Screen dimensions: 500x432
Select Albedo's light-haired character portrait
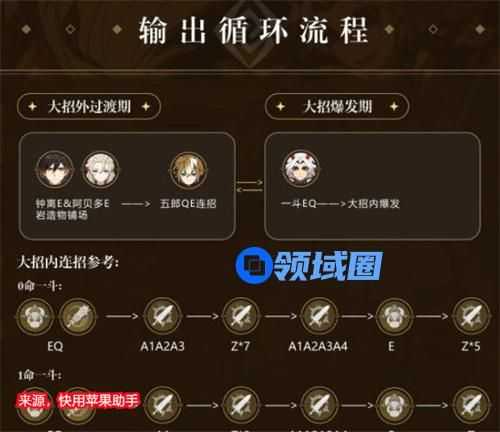pos(101,170)
